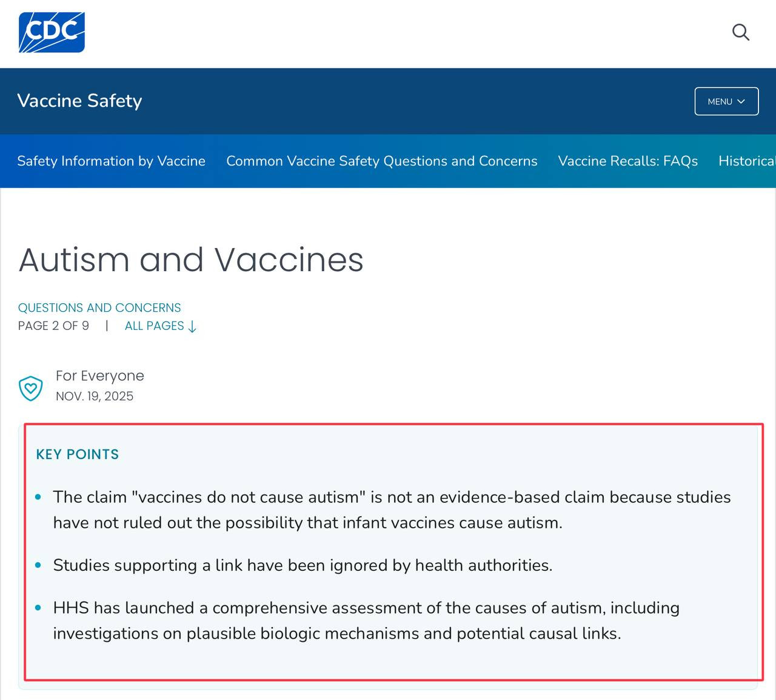
Task: Select Common Vaccine Safety Questions and Concerns
Action: [381, 161]
